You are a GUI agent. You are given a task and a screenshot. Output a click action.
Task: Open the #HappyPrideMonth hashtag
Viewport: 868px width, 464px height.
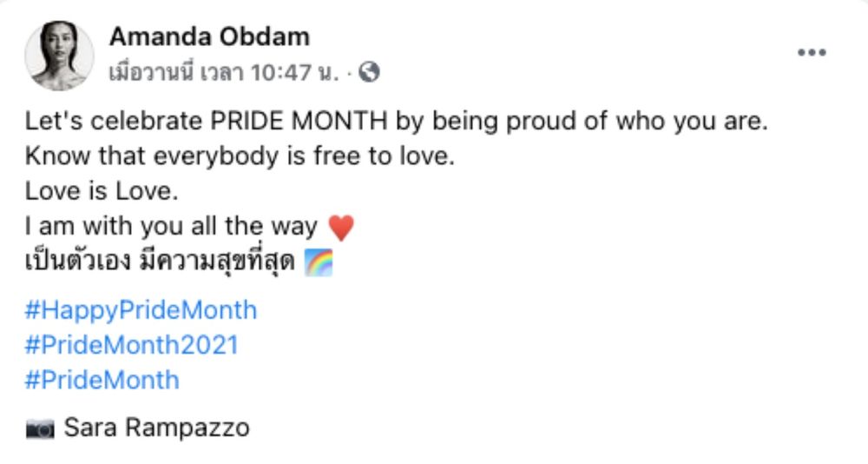(141, 310)
